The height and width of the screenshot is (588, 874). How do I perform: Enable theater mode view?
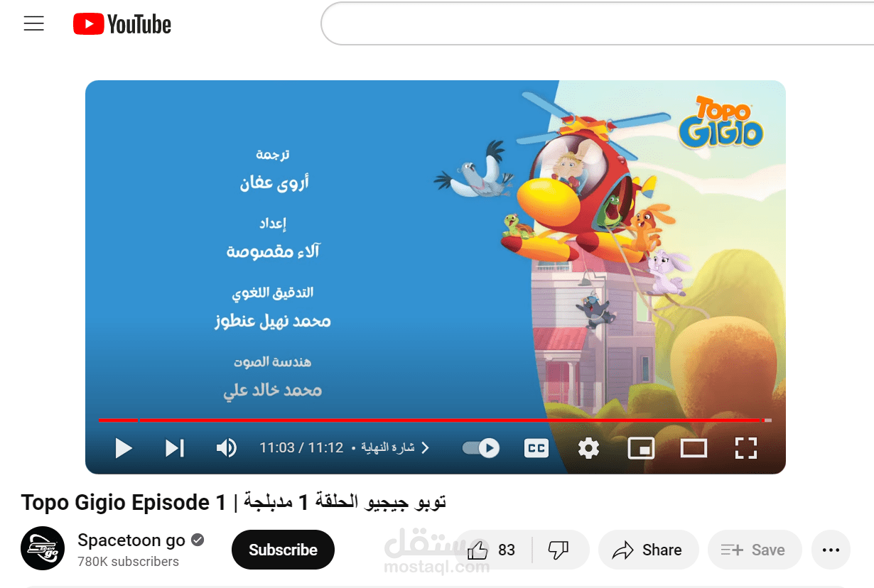coord(694,448)
